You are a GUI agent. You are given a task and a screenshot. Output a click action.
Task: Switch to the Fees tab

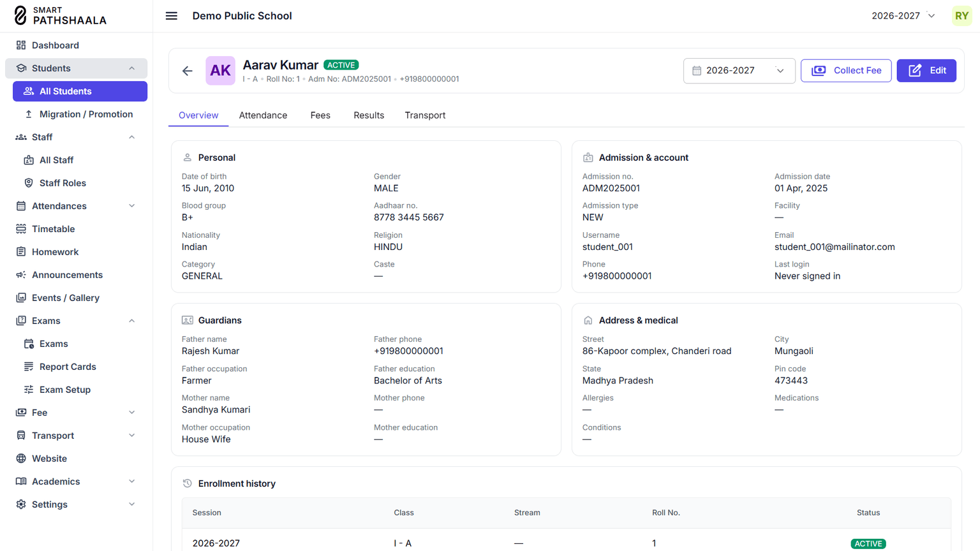click(x=320, y=115)
